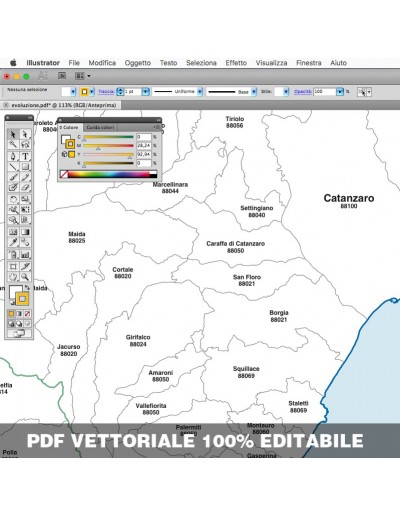The image size is (400, 517).
Task: Select the Blend tool
Action: pyautogui.click(x=25, y=242)
